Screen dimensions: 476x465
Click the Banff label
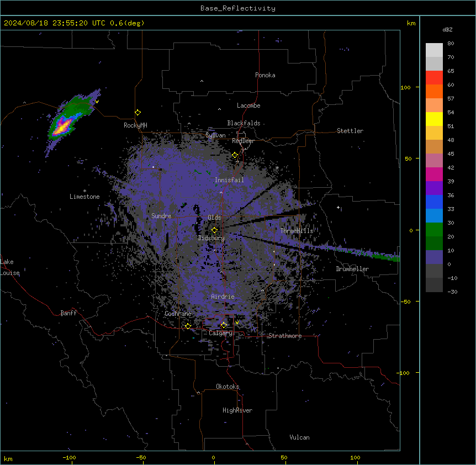pyautogui.click(x=68, y=313)
